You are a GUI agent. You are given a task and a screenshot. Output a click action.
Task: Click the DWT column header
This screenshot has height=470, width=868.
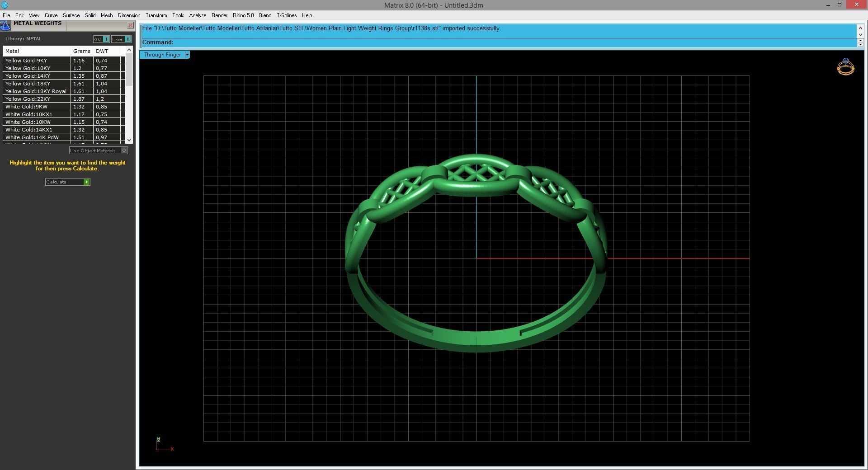[x=107, y=51]
